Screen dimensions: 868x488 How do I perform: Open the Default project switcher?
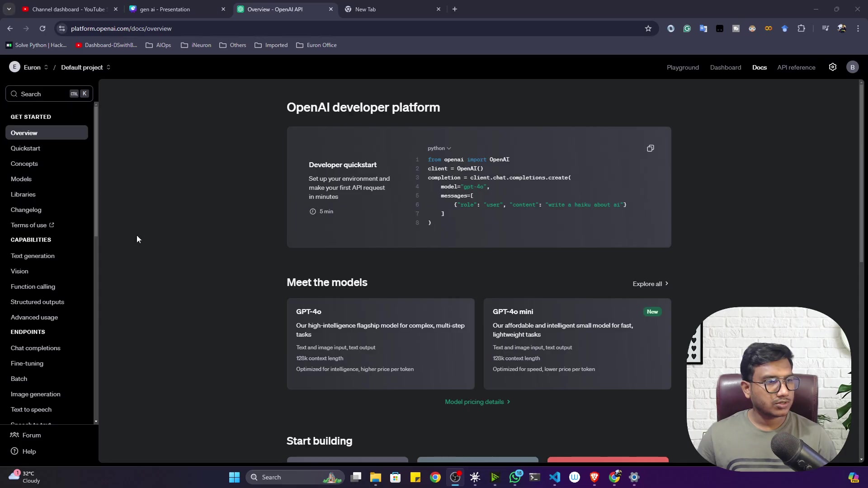[86, 67]
